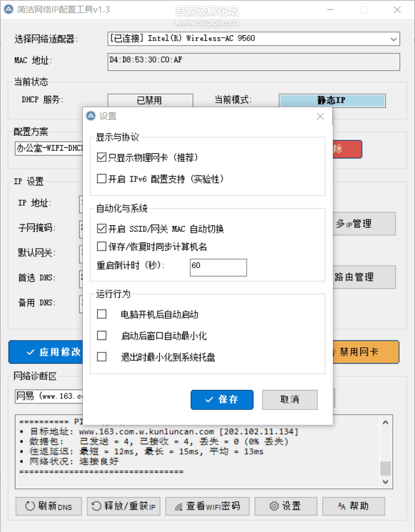Viewport: 415px width, 532px height.
Task: Close the main 简洁网络IP配置工具 window
Action: [x=397, y=10]
